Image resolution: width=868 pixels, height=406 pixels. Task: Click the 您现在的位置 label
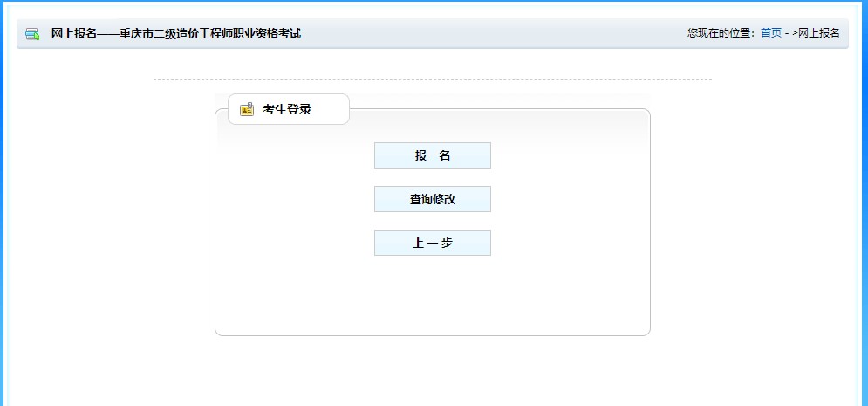(721, 33)
